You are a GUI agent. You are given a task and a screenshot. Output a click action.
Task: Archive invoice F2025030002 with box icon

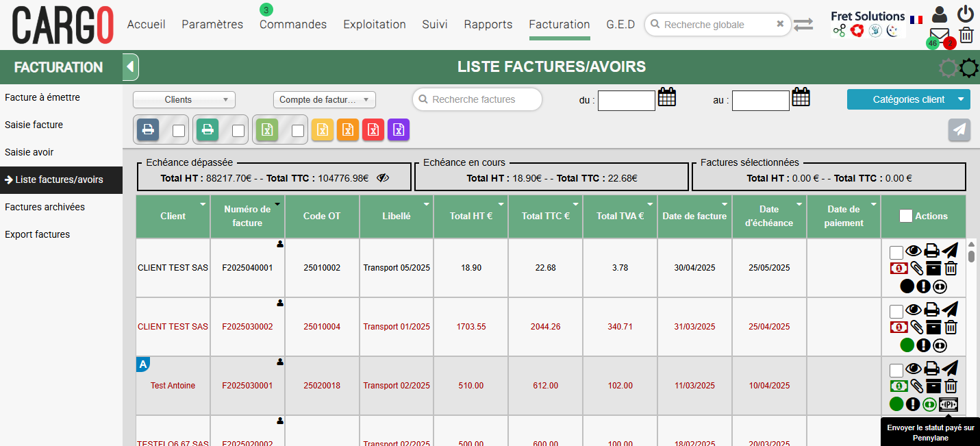pos(933,327)
